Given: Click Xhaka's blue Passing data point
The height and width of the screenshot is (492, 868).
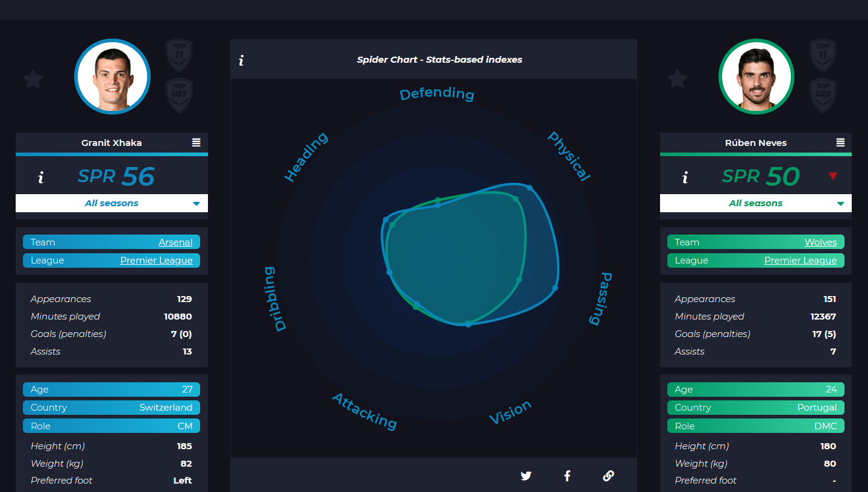Looking at the screenshot, I should 555,288.
